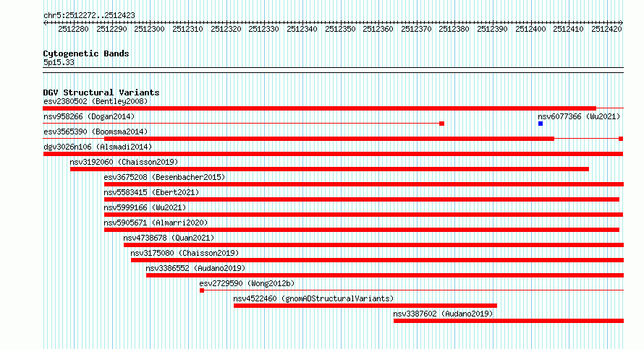Click the DGV Structural Variants track title
644x349 pixels.
[x=101, y=92]
